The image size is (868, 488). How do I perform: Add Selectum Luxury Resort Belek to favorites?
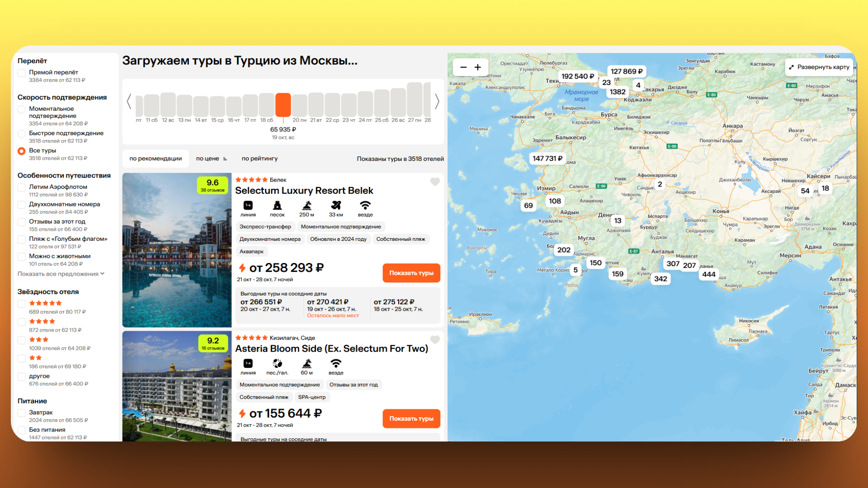pyautogui.click(x=435, y=182)
